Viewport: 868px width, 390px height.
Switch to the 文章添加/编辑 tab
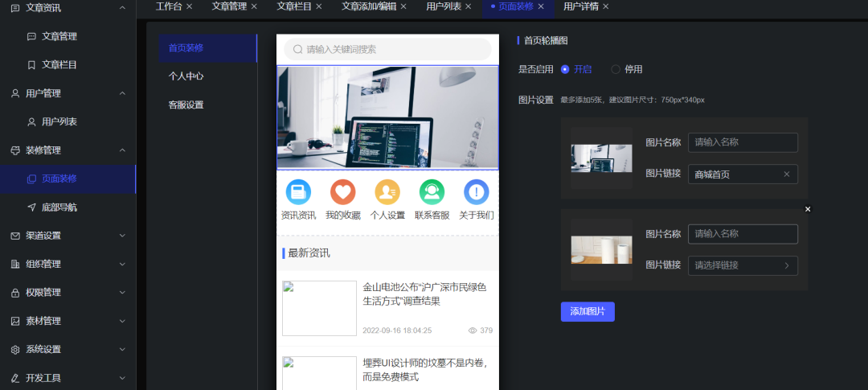369,6
